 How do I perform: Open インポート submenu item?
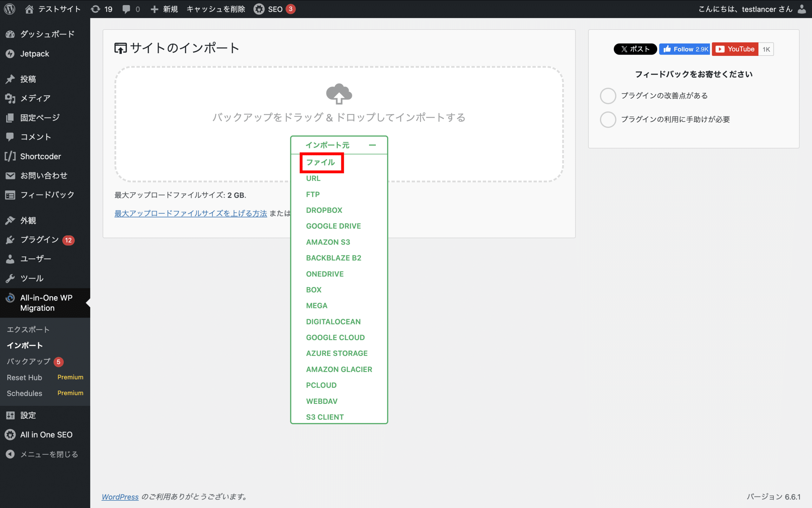pos(25,345)
